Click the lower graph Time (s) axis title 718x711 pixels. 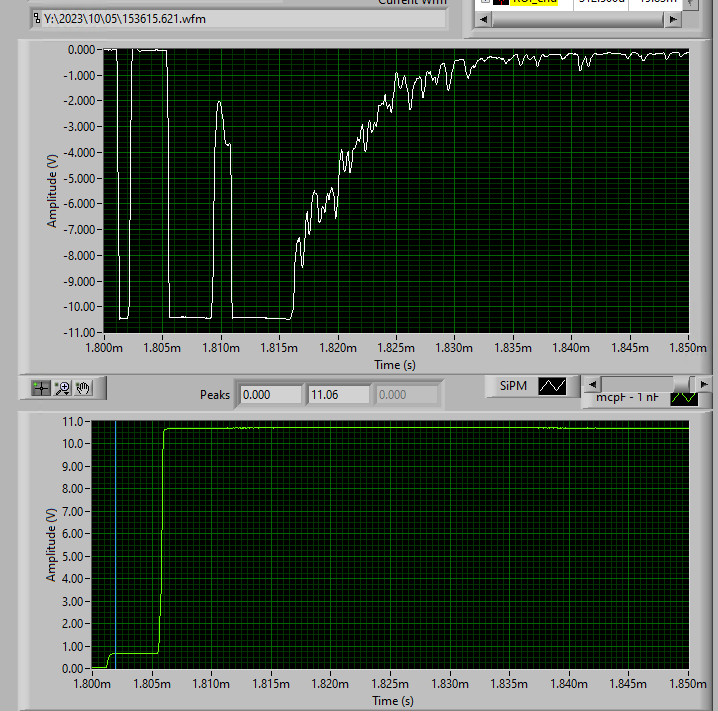[x=392, y=700]
